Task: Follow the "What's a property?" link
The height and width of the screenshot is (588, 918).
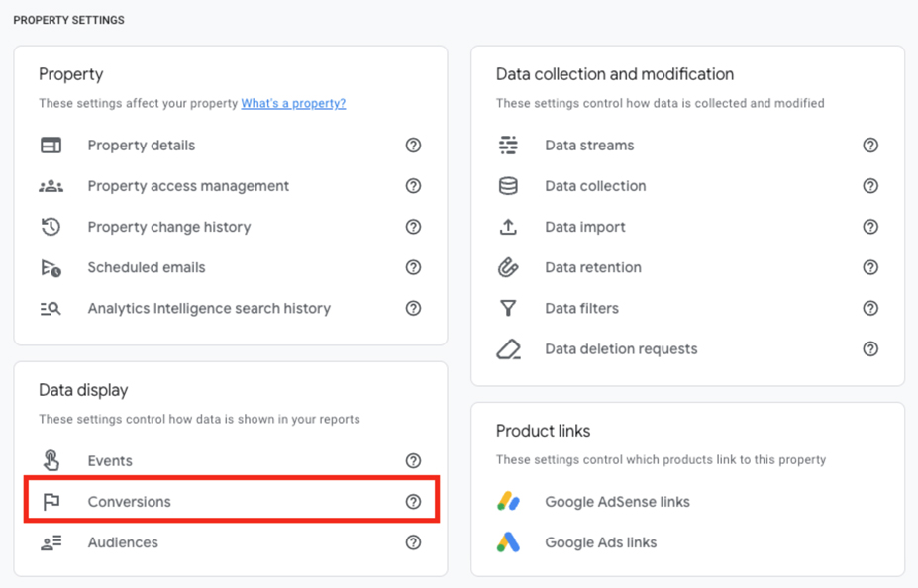Action: pyautogui.click(x=293, y=103)
